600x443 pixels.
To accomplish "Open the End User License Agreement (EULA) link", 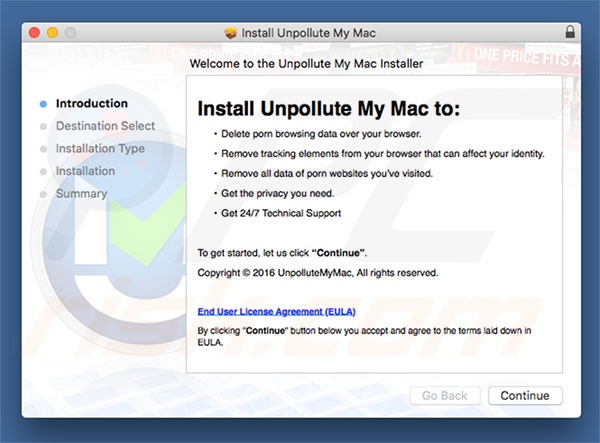I will pos(276,311).
